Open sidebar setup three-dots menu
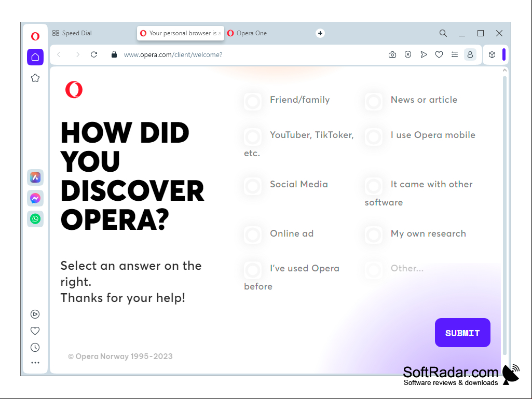The image size is (532, 399). coord(35,363)
